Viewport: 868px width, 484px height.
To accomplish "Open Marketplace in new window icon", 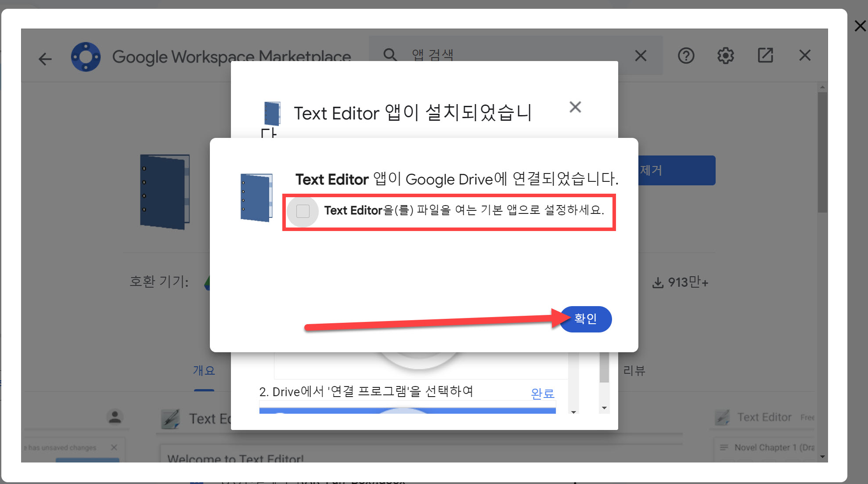I will [x=765, y=56].
